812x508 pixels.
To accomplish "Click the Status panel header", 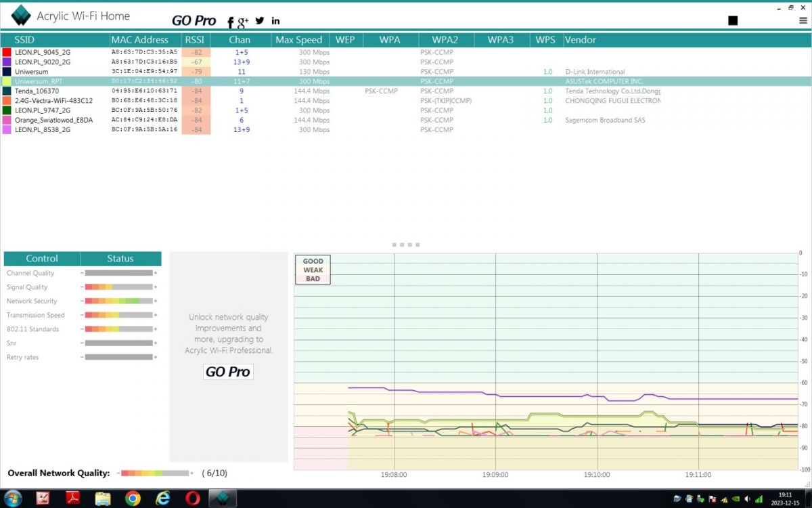I will coord(120,259).
